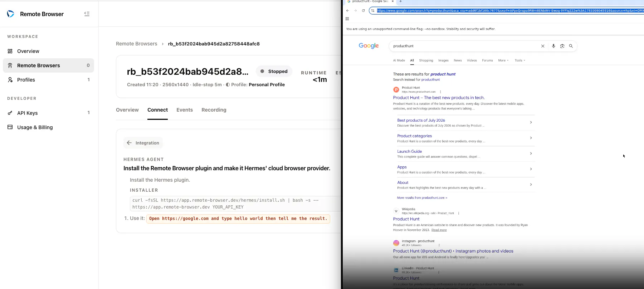The width and height of the screenshot is (644, 289).
Task: Click the Google logo
Action: pyautogui.click(x=369, y=46)
